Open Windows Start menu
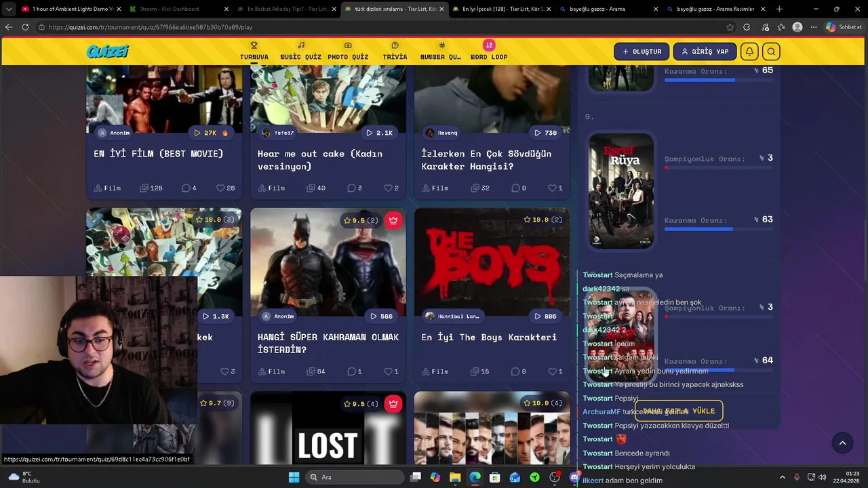 click(x=294, y=477)
